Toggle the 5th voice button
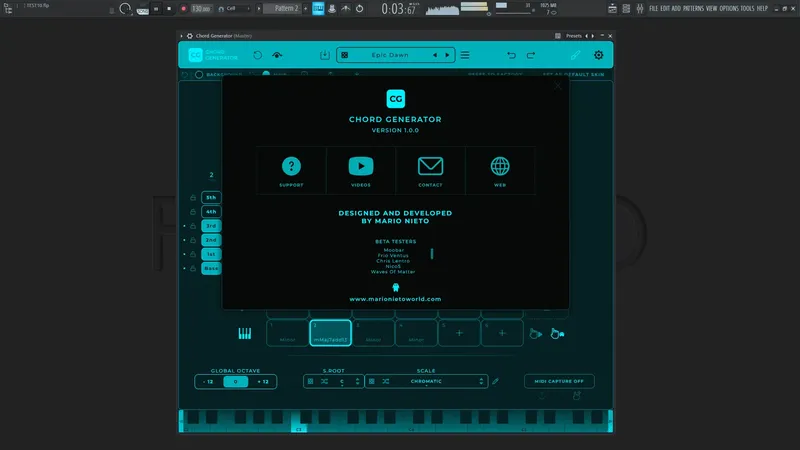800x450 pixels. tap(211, 197)
